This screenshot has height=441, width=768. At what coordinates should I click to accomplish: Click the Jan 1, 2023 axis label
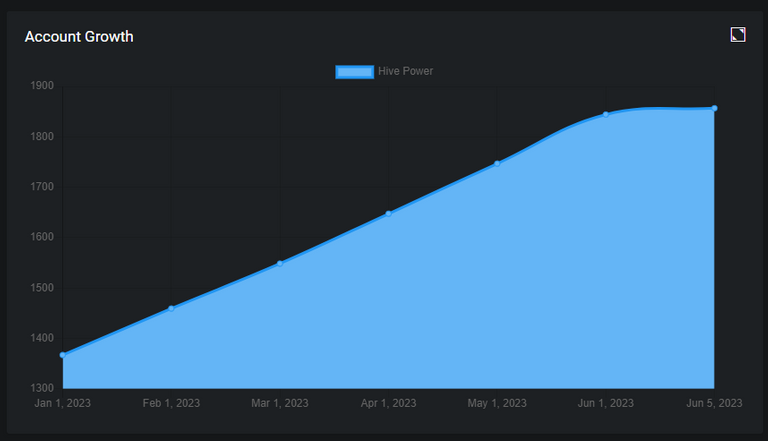pos(63,403)
